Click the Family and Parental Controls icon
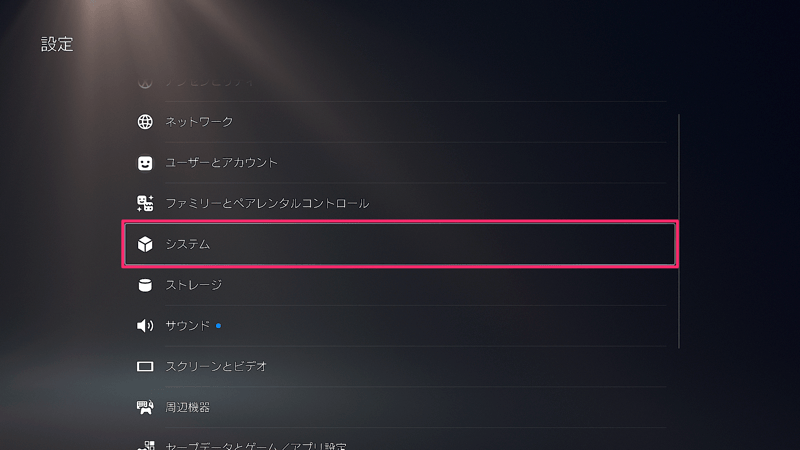 pyautogui.click(x=145, y=203)
